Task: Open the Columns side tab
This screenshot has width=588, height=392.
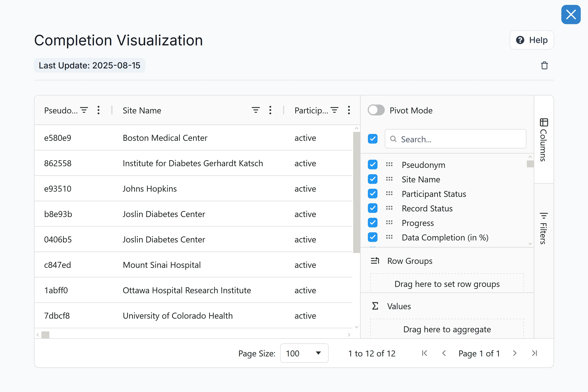Action: [544, 140]
